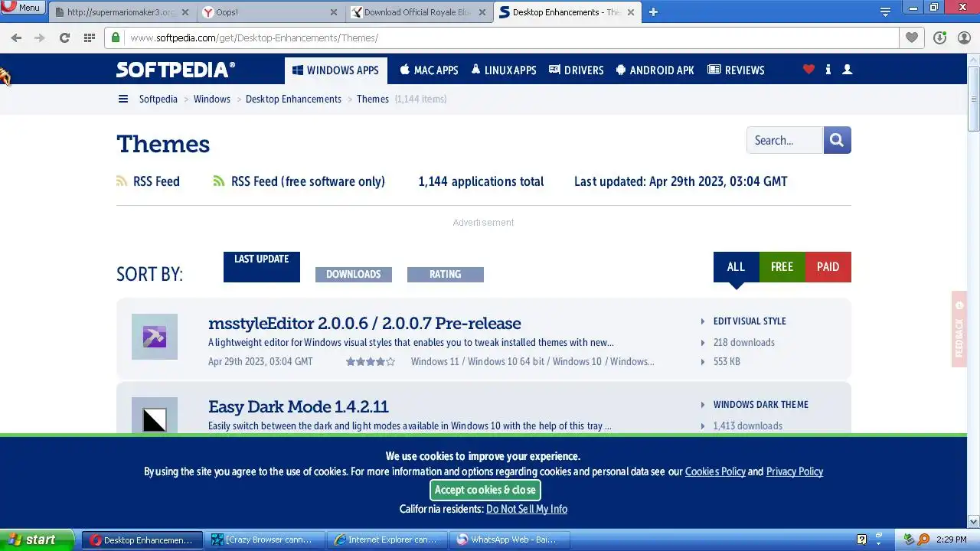
Task: Click the msstyleEditor app thumbnail icon
Action: pos(155,337)
